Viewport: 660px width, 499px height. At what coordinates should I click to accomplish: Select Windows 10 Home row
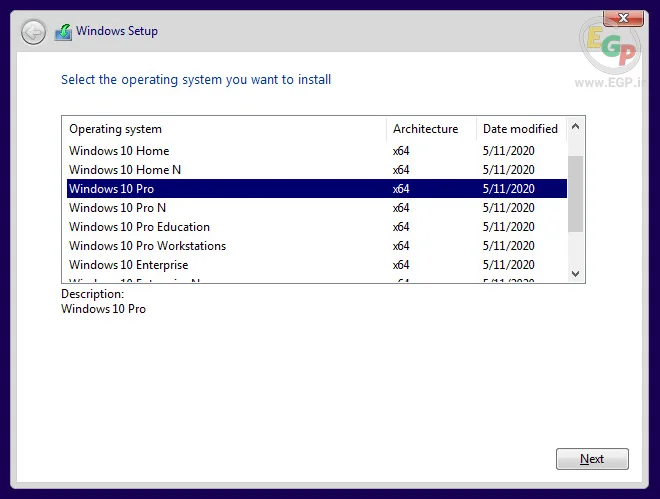coord(317,151)
